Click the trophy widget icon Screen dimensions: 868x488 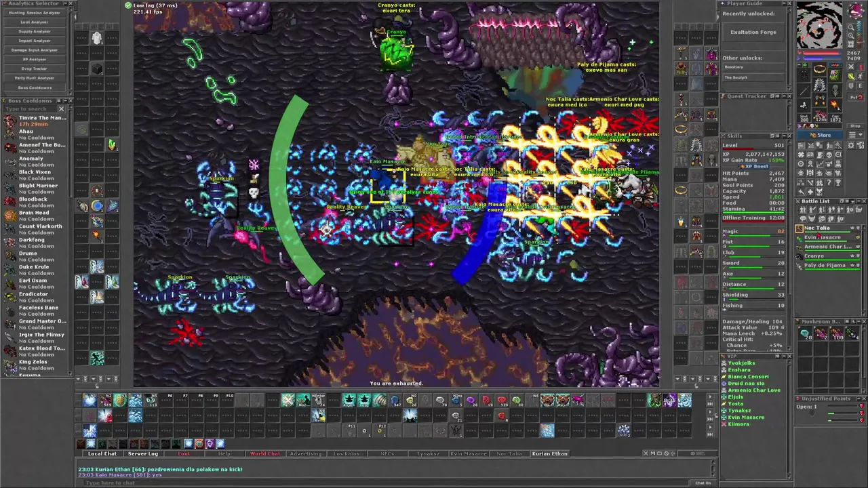click(x=838, y=182)
